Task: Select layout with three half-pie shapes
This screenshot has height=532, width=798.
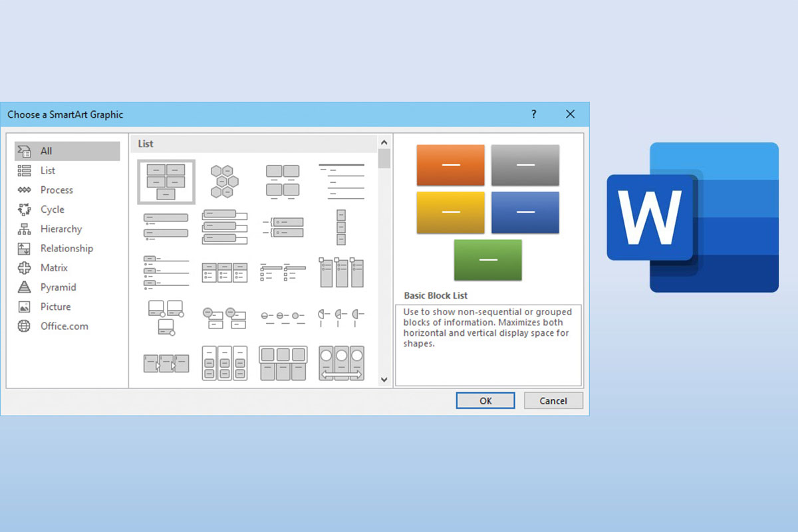Action: 341,318
